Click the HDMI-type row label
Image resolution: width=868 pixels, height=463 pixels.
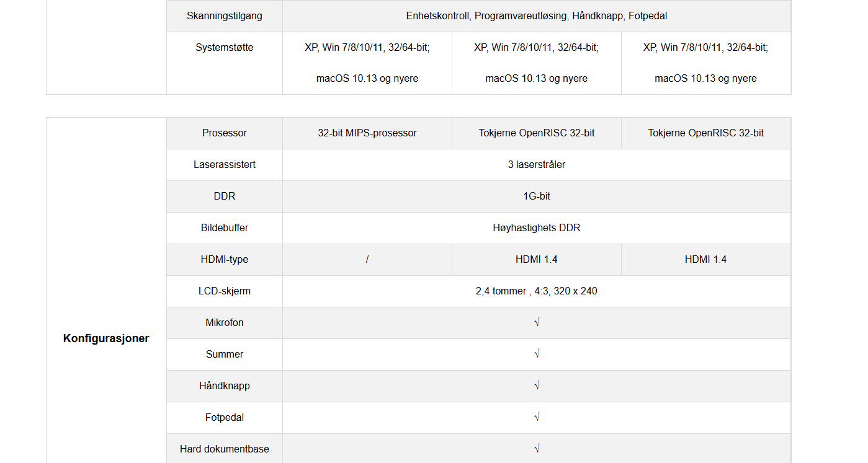coord(225,259)
